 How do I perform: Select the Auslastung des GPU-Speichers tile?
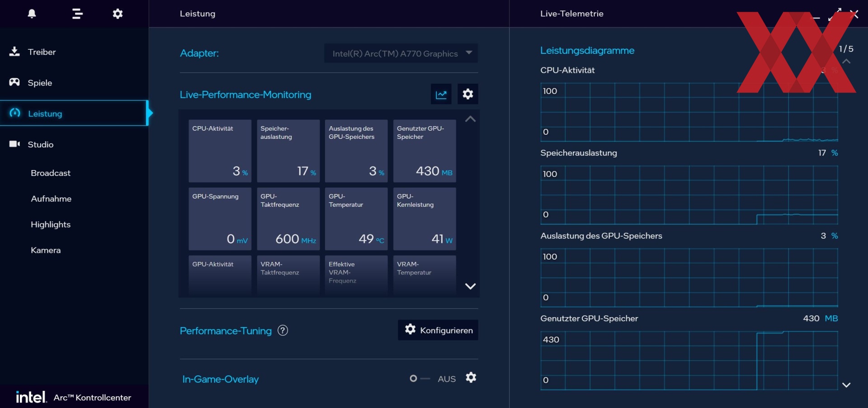click(x=356, y=151)
